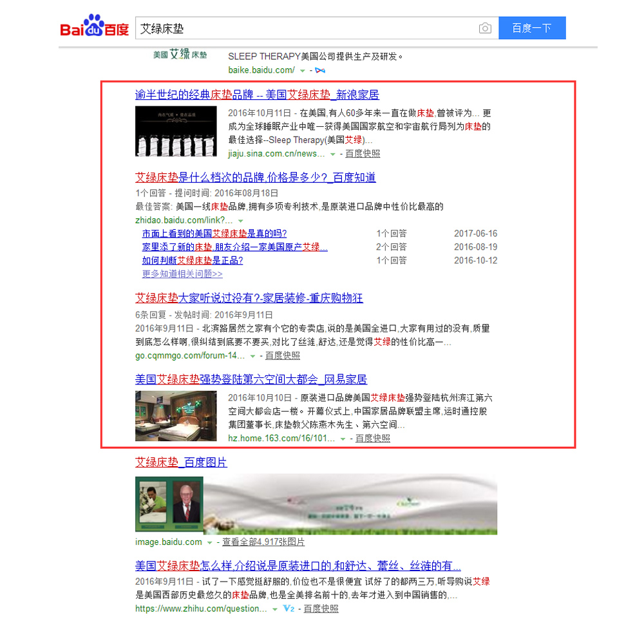
Task: Expand dropdown arrow next to baike.baidu.com
Action: (302, 71)
